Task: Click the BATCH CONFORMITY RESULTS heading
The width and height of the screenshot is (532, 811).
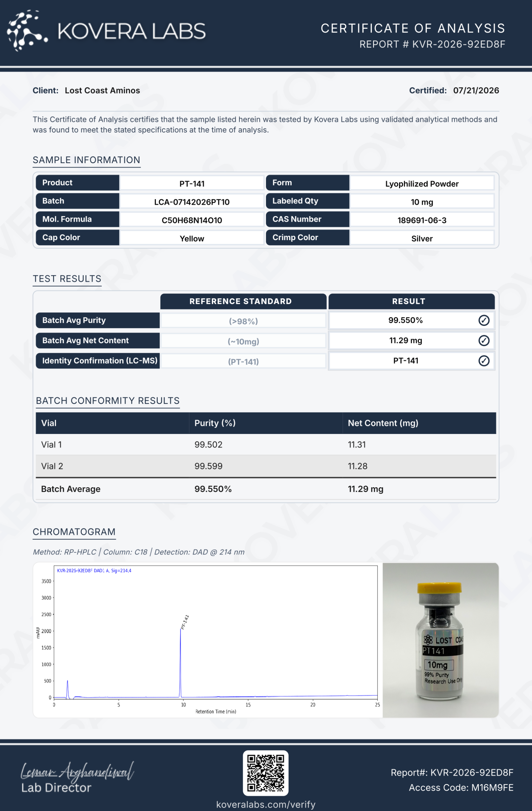Action: [108, 400]
